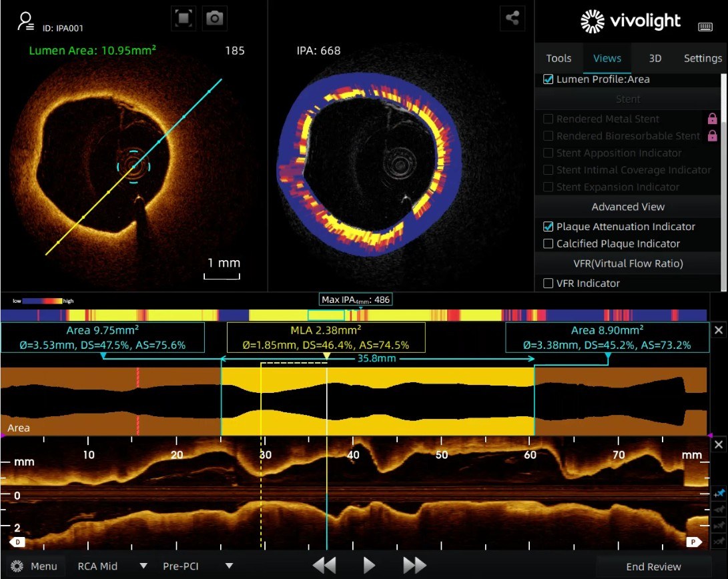
Task: Click the share icon above IPA view
Action: coord(512,19)
